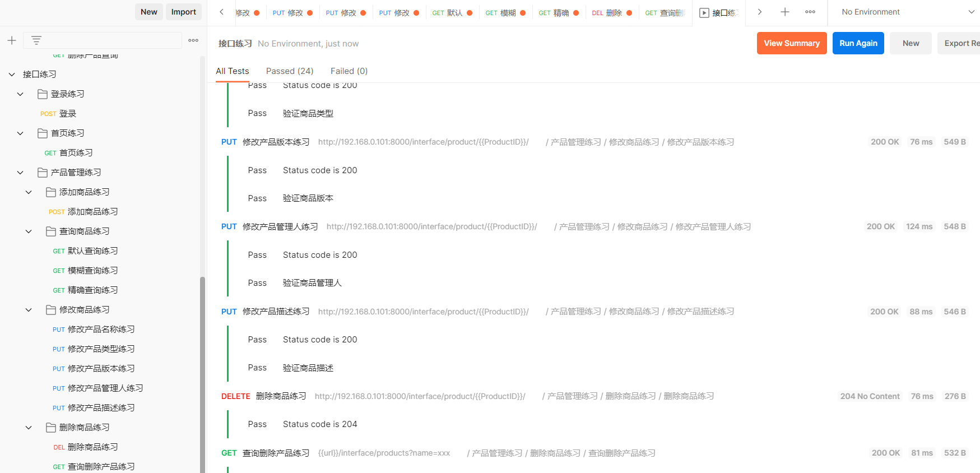Click the 添加商品练习 folder icon
This screenshot has width=980, height=473.
pos(51,192)
